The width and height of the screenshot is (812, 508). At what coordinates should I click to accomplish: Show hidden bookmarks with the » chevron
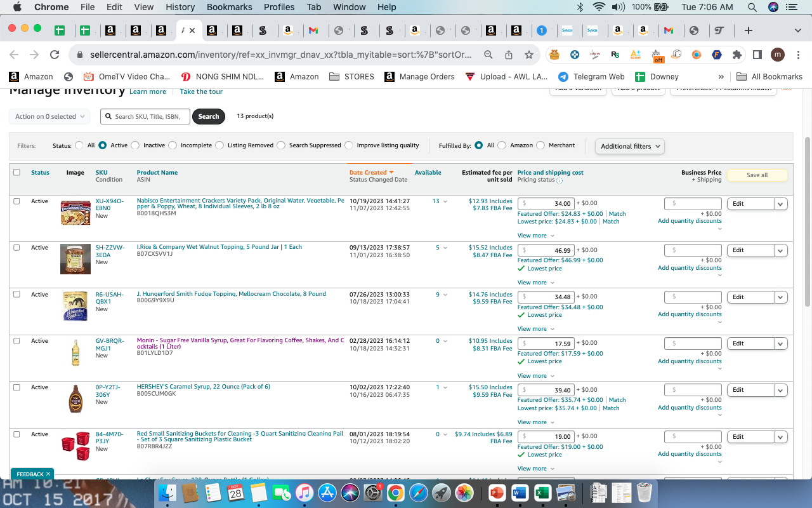721,77
